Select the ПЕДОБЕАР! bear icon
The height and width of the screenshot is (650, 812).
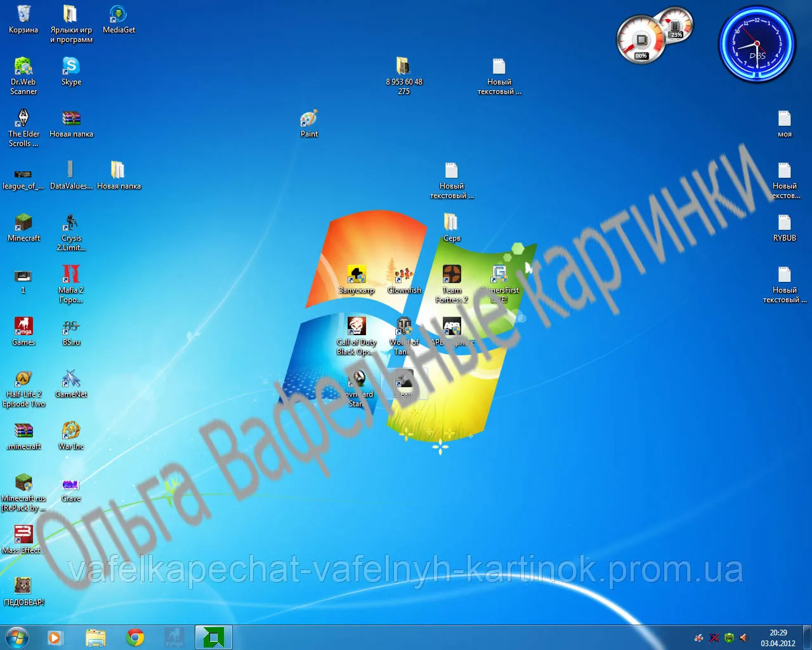coord(23,592)
